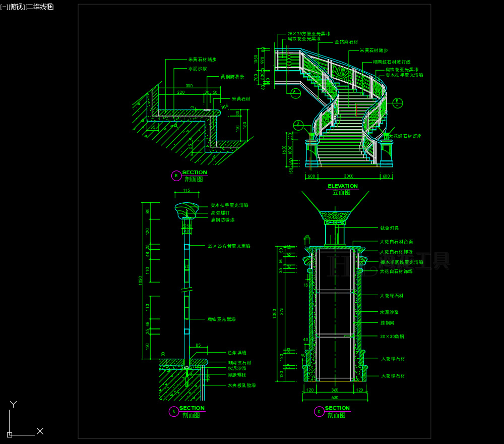
Task: Click the 金钻麻石材 leader text
Action: (346, 42)
